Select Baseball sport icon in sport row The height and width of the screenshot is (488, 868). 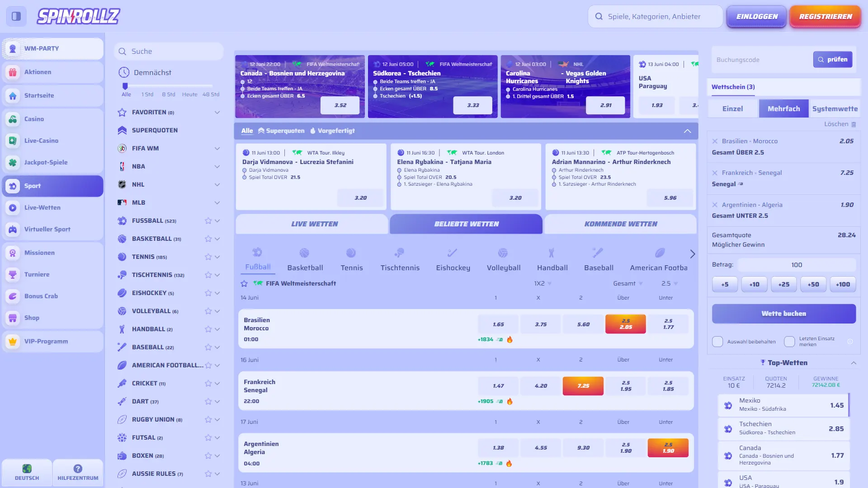pos(598,253)
